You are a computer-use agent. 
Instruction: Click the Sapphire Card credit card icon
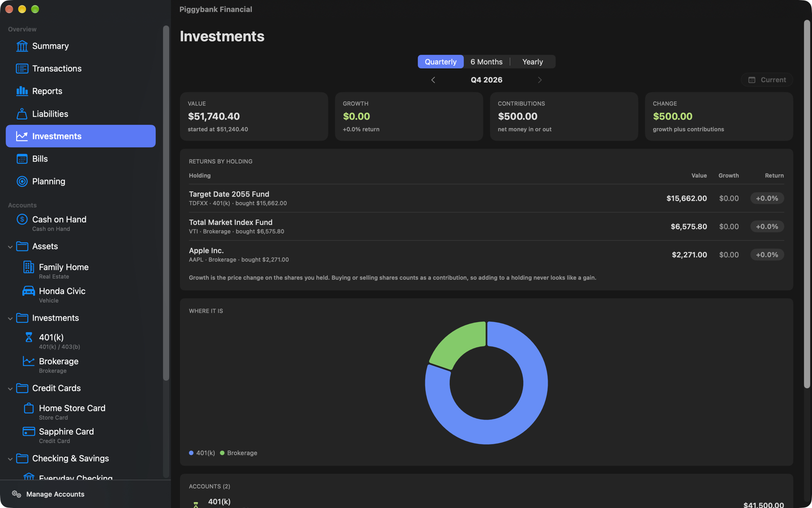coord(28,432)
